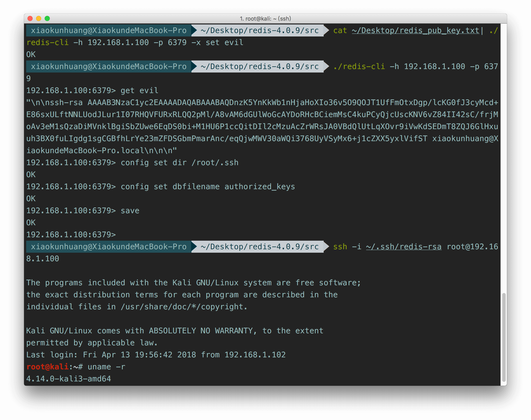Viewport: 531px width, 420px height.
Task: Click the underlined ~/Desktop/redis_pub_key.txt path
Action: (x=416, y=30)
